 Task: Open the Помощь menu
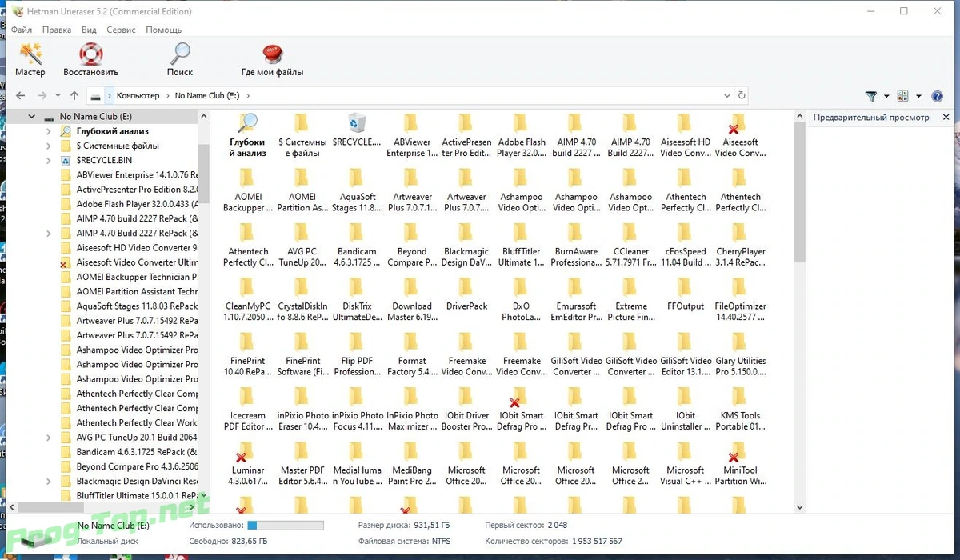coord(163,30)
